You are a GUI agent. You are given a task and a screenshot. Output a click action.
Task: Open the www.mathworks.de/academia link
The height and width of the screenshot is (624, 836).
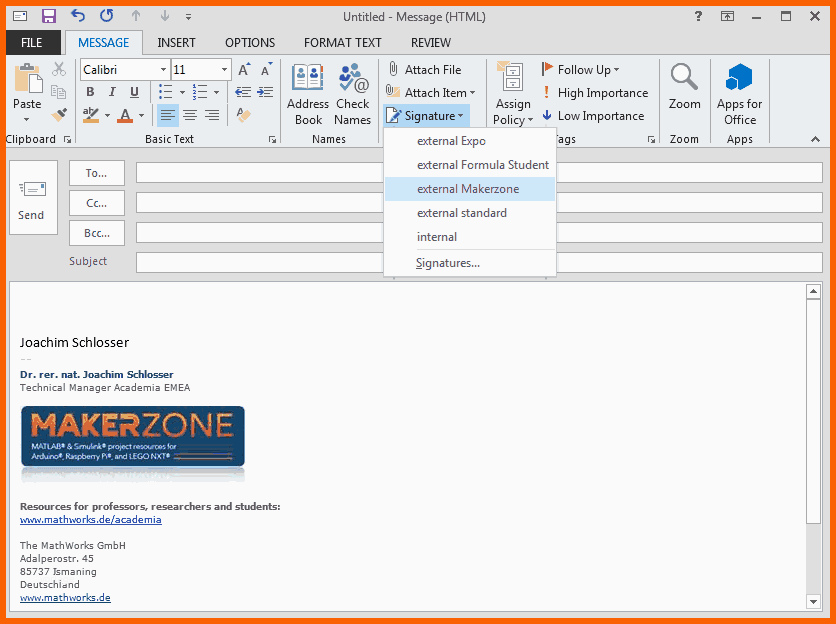pos(91,519)
